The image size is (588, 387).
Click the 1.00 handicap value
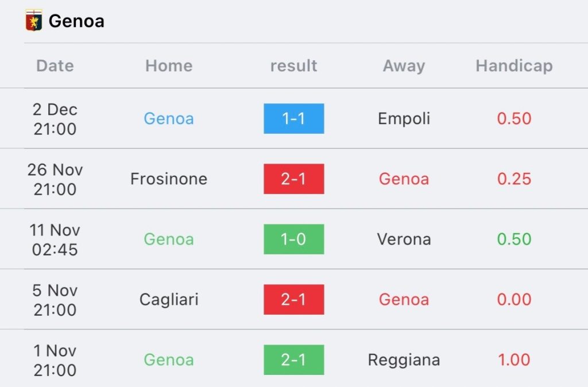click(x=514, y=360)
